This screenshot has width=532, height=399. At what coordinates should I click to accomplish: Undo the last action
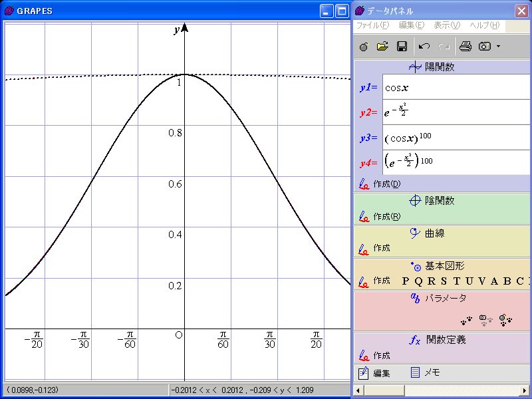click(424, 47)
